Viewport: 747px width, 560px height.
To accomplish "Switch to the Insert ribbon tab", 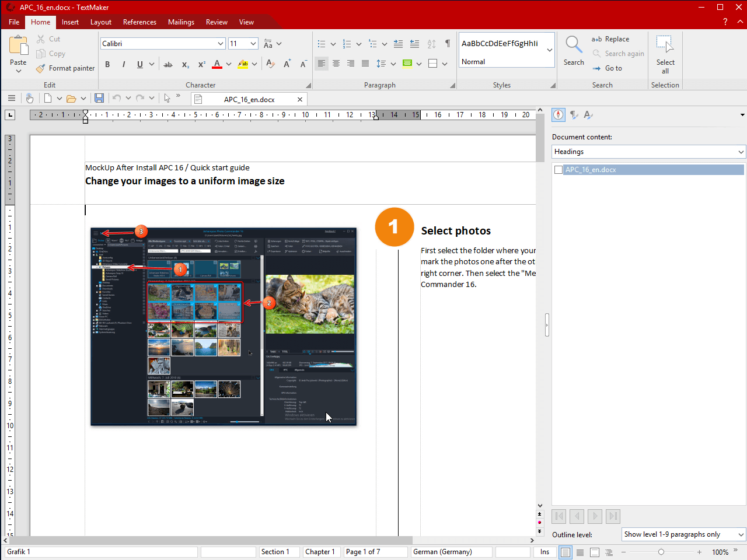I will 70,22.
